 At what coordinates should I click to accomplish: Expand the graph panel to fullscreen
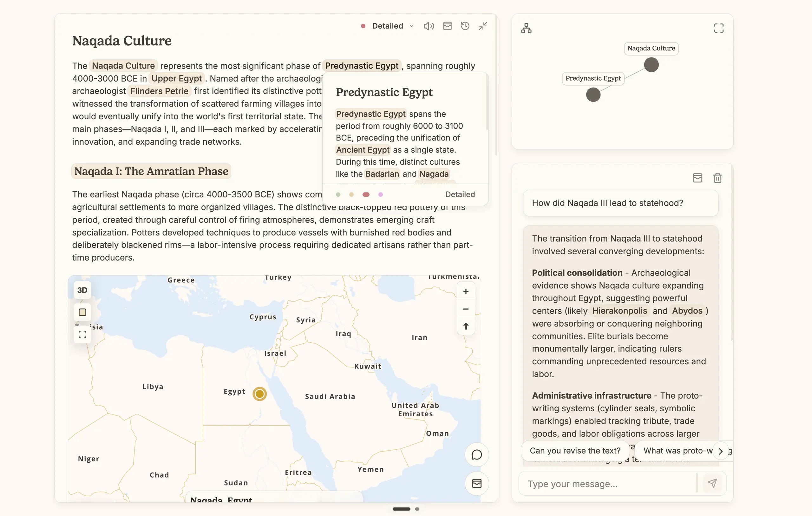(719, 28)
